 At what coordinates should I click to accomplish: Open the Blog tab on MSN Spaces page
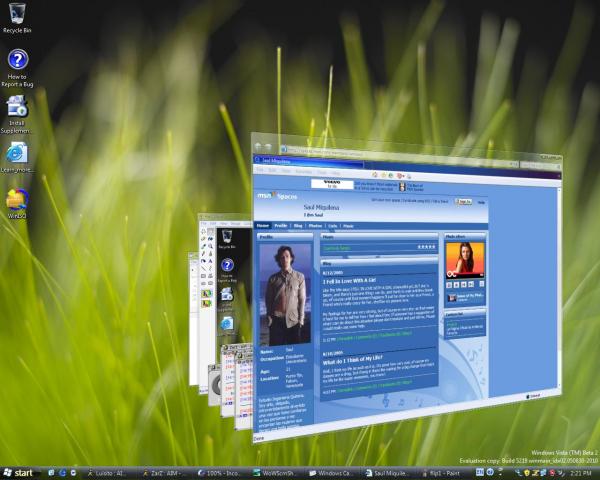point(298,226)
